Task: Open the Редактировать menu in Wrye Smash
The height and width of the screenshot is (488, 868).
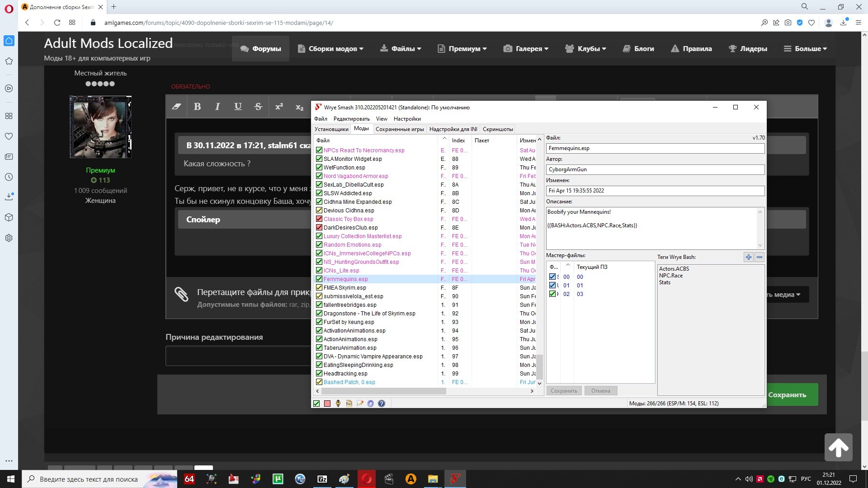Action: pyautogui.click(x=351, y=119)
